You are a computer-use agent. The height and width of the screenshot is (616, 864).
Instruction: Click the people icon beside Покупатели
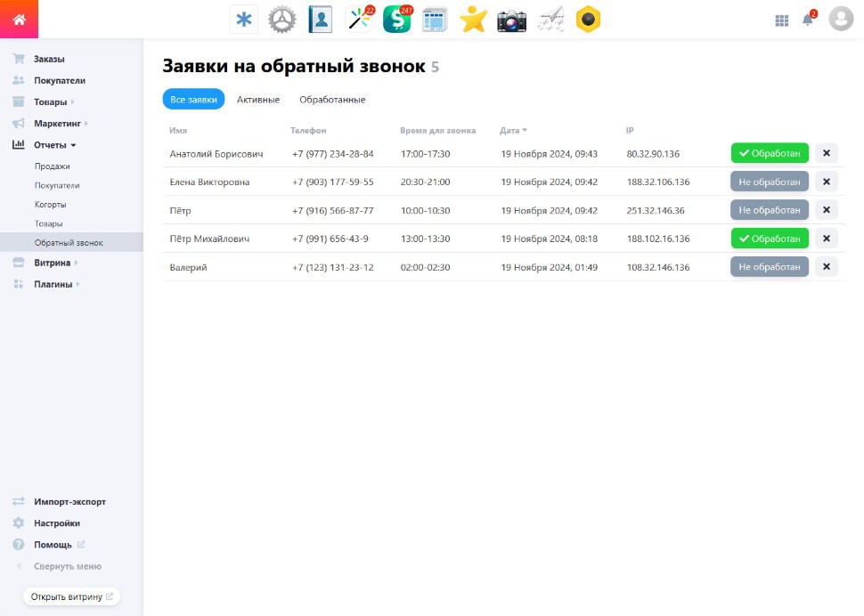(19, 80)
